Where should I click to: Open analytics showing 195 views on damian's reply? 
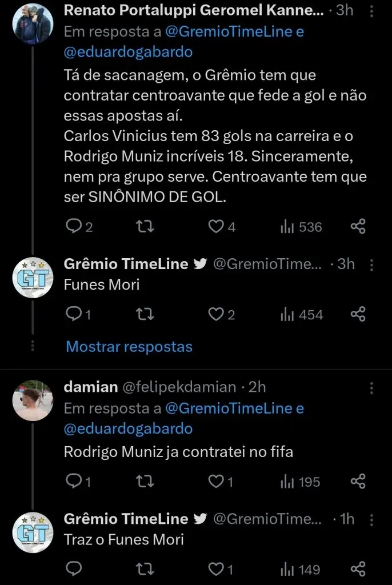[x=291, y=482]
